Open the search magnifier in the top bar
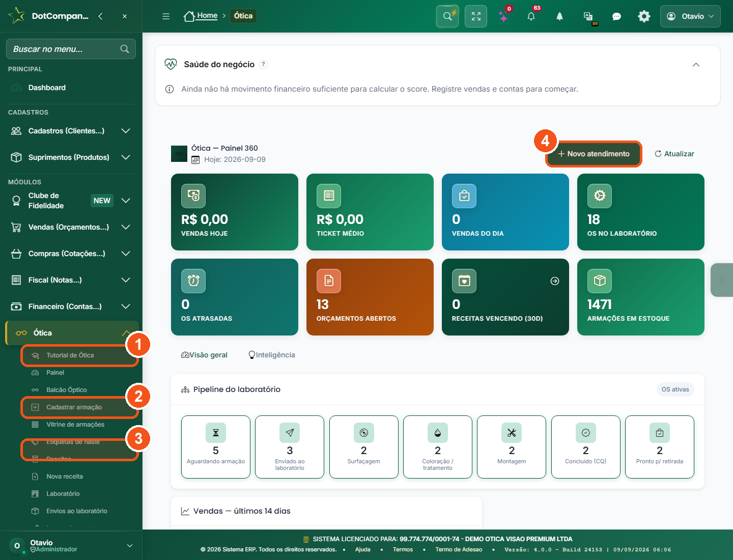The height and width of the screenshot is (560, 733). coord(447,16)
